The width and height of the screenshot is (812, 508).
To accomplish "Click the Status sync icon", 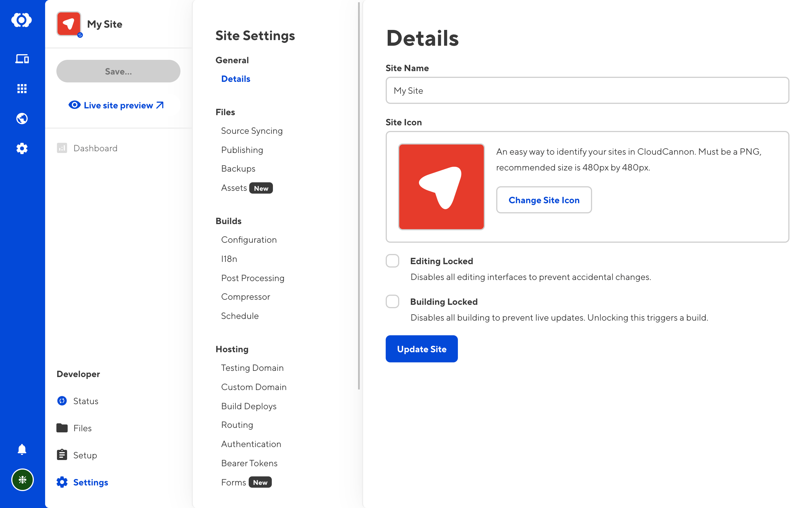I will (x=62, y=401).
